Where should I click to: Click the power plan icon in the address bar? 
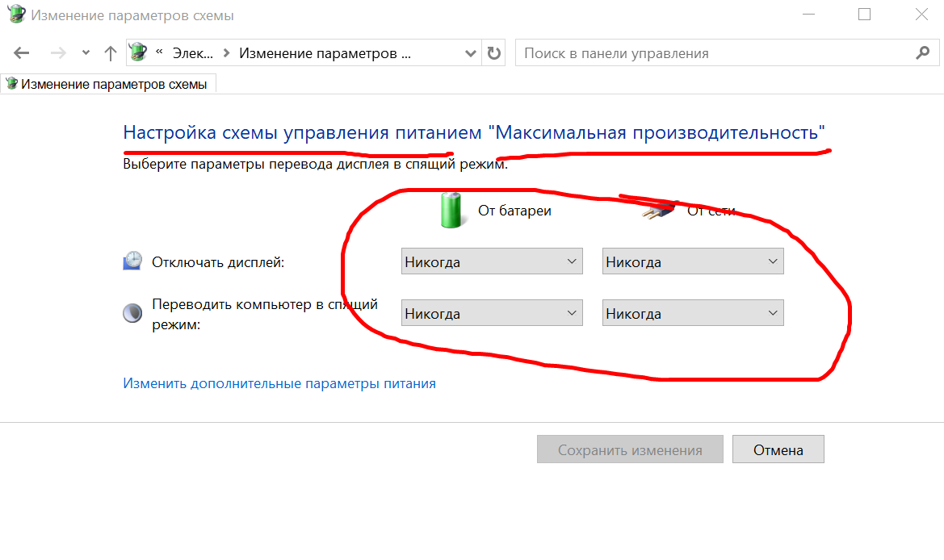coord(139,52)
